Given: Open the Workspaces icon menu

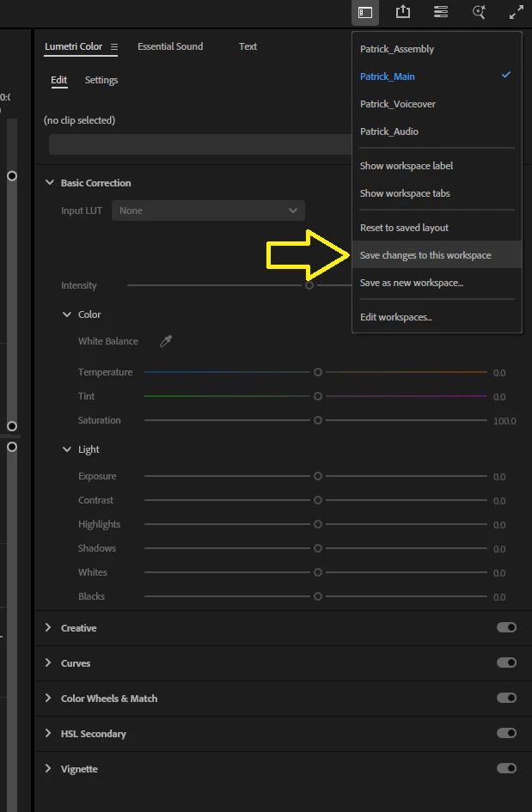Looking at the screenshot, I should coord(365,12).
